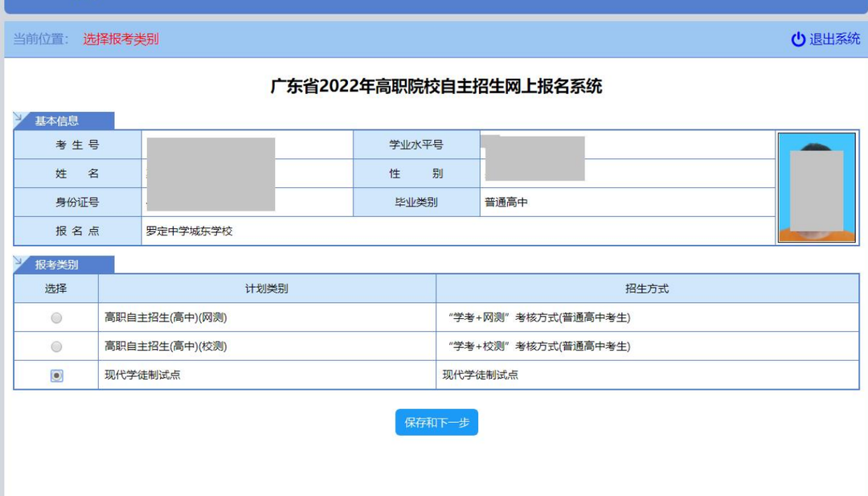Click the arrow icon on 报考类别 header
Viewport: 868px width, 496px height.
pos(21,264)
